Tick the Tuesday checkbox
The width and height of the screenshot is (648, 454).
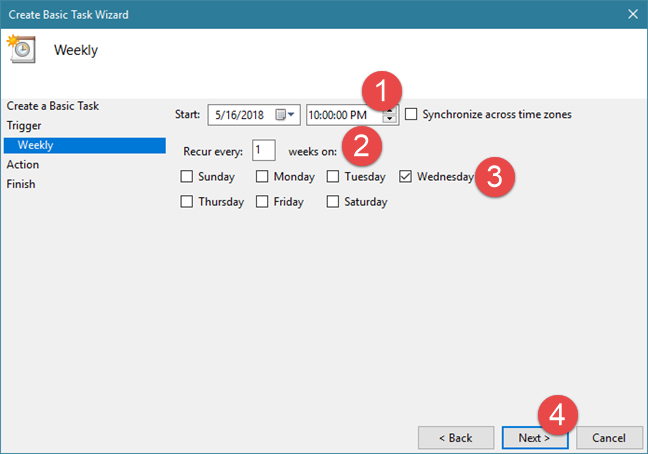point(333,177)
